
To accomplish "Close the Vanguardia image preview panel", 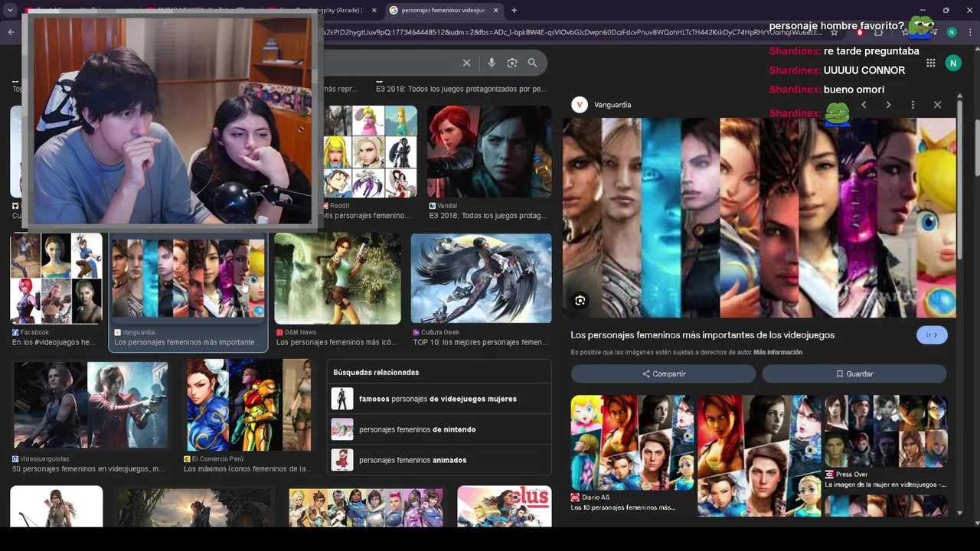I will point(937,105).
